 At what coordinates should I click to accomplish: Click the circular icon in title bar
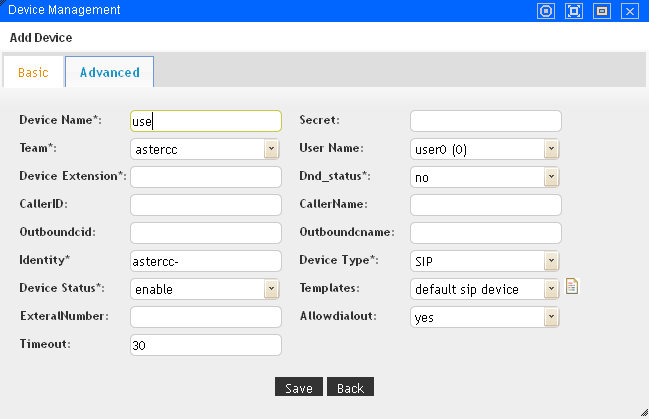click(546, 11)
